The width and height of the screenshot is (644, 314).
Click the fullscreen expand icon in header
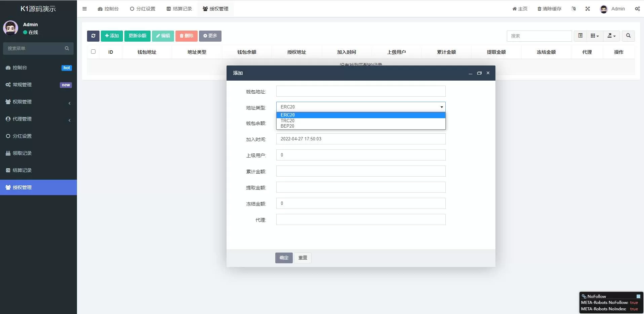coord(588,9)
